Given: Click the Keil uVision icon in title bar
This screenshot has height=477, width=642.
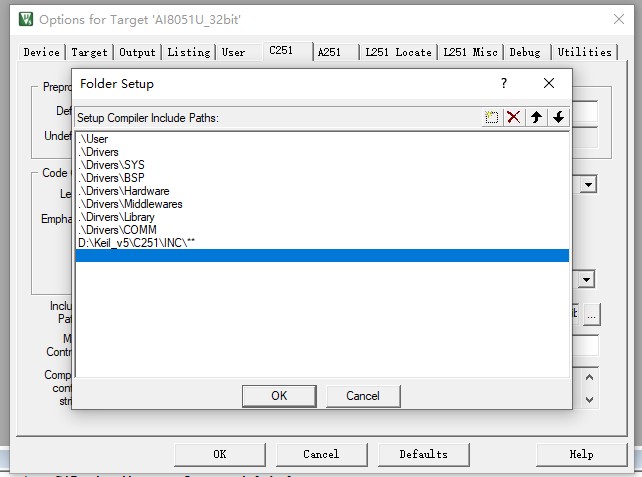Looking at the screenshot, I should coord(26,19).
